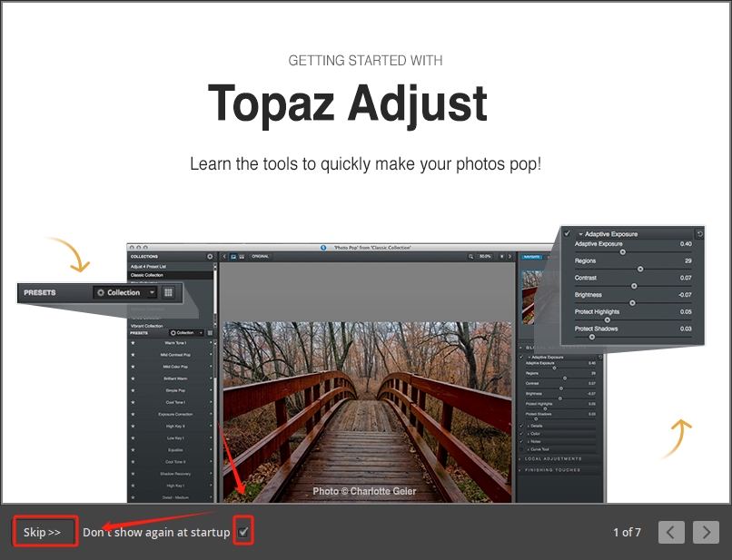Click the grid view icon in the Presets callout
The image size is (732, 560).
168,292
